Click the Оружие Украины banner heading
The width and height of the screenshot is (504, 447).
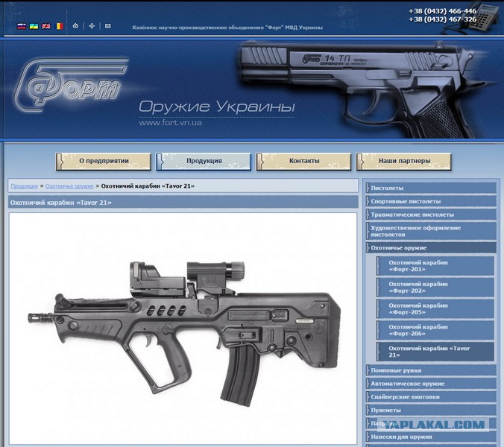click(217, 107)
